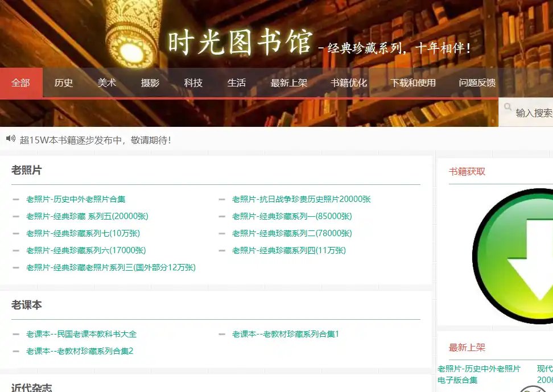Open 老照片-经典珍藏 系列五(20000张)
This screenshot has width=553, height=392.
87,216
